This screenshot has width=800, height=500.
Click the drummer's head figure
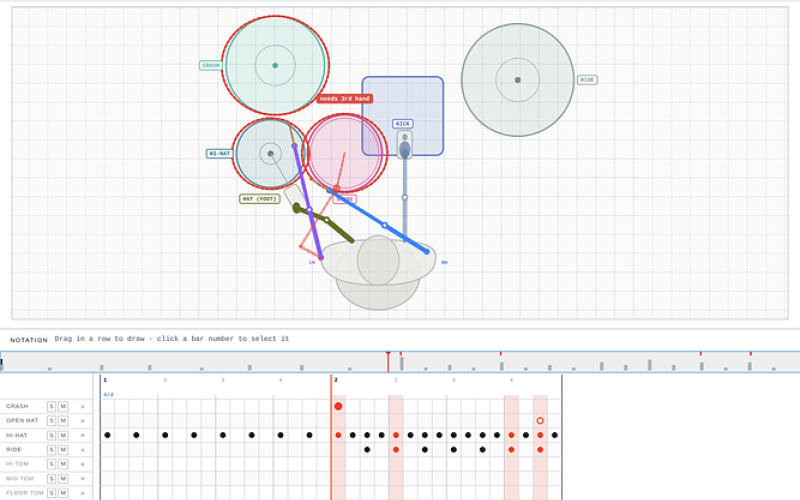(378, 260)
